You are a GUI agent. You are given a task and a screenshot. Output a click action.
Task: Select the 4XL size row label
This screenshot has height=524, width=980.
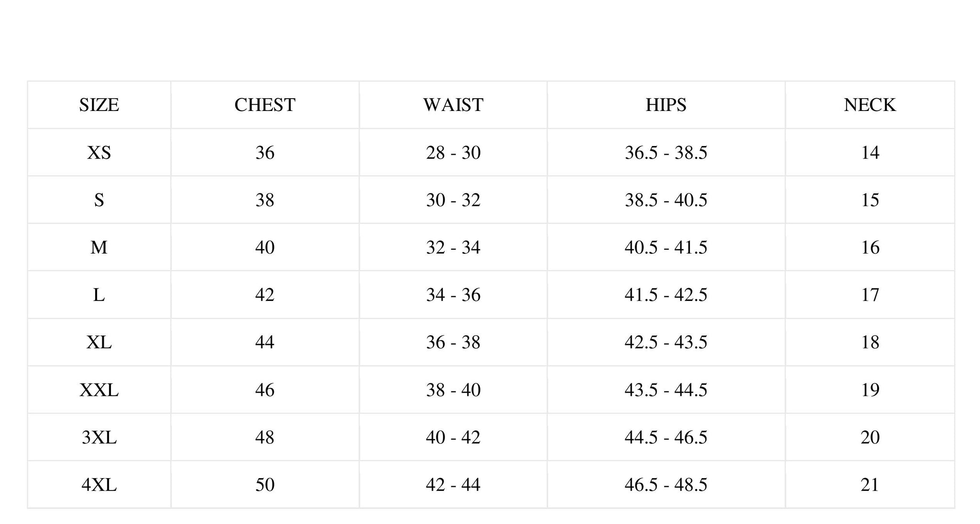click(x=99, y=484)
